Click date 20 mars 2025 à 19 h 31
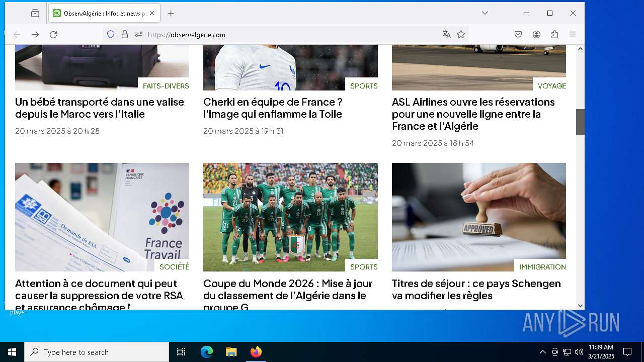 coord(244,131)
